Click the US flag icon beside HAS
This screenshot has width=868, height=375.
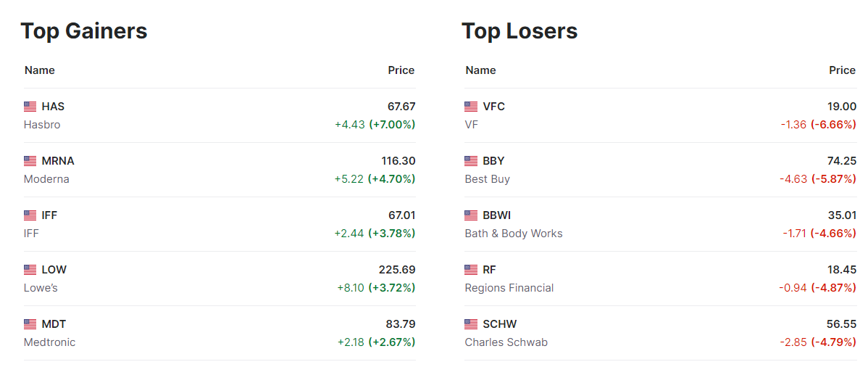(x=30, y=107)
